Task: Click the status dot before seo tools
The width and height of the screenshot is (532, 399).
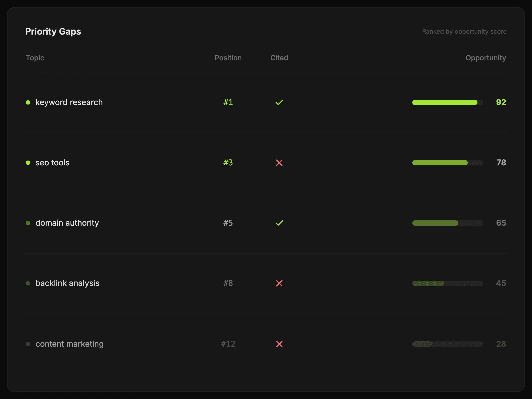Action: [x=28, y=163]
